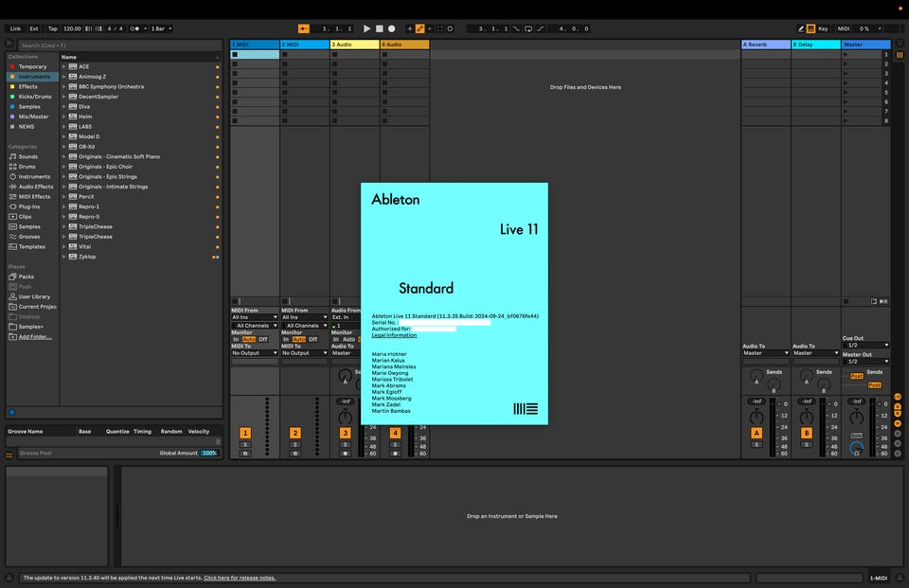Open the Master Out dropdown
Image resolution: width=909 pixels, height=588 pixels.
click(x=865, y=361)
